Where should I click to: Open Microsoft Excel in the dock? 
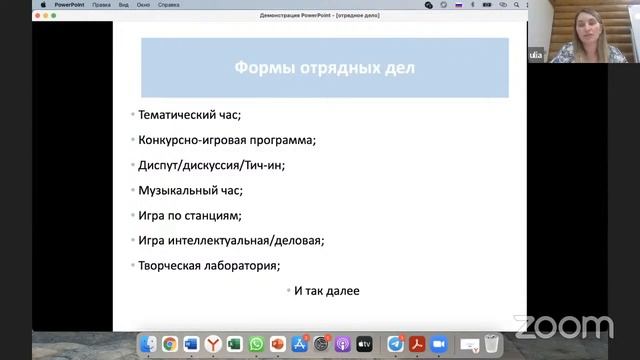[x=234, y=344]
